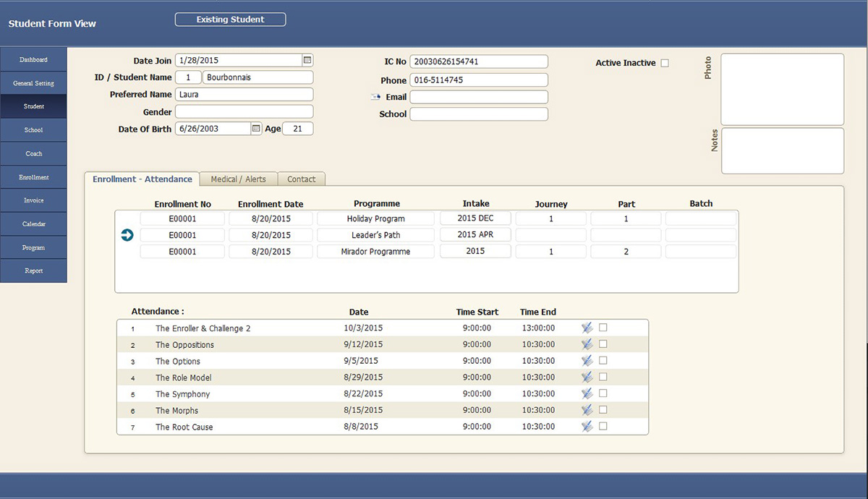
Task: Check the box for The Options attendance
Action: (x=603, y=360)
